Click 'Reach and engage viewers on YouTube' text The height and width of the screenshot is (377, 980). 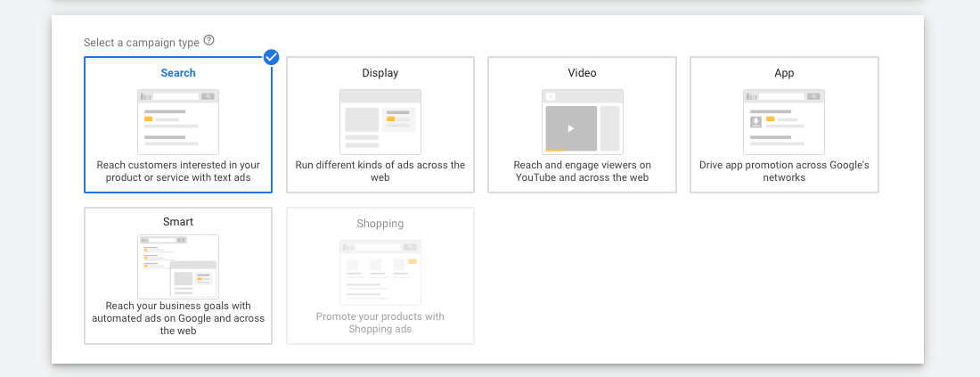582,171
